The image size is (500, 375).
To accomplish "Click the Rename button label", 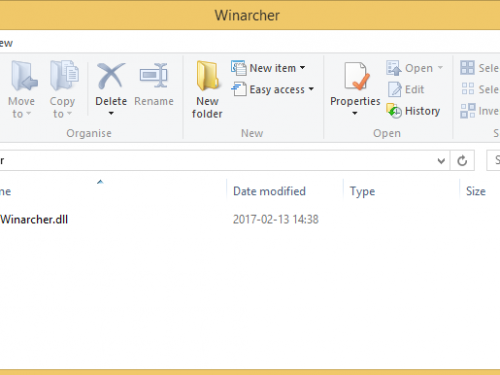I will pyautogui.click(x=154, y=101).
